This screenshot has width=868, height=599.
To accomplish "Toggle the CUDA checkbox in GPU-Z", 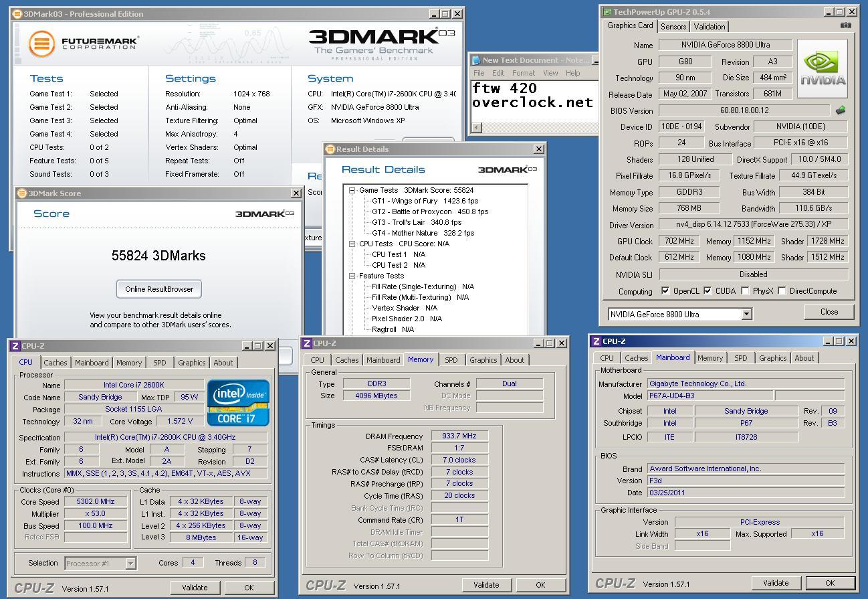I will point(708,291).
